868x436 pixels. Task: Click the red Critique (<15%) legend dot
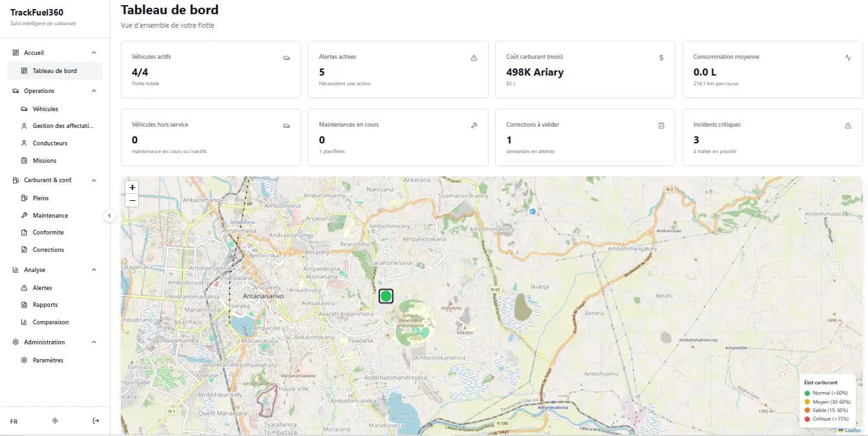(807, 419)
